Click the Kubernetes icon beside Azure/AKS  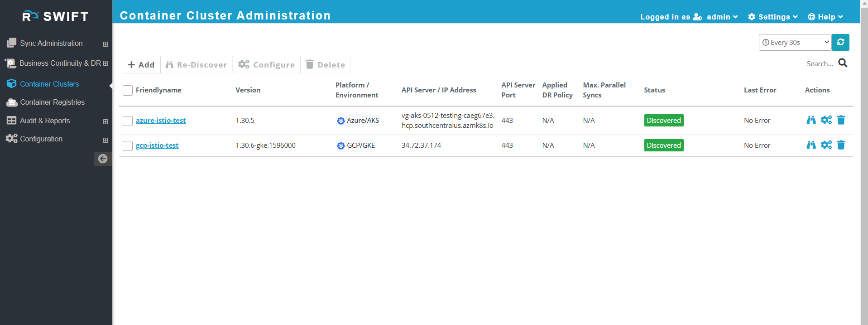341,121
